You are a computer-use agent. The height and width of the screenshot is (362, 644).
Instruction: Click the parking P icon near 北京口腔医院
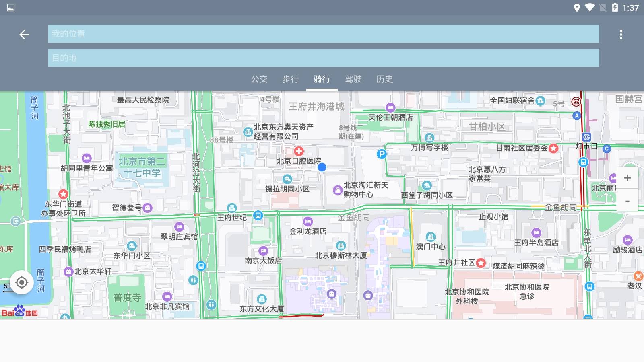coord(381,154)
